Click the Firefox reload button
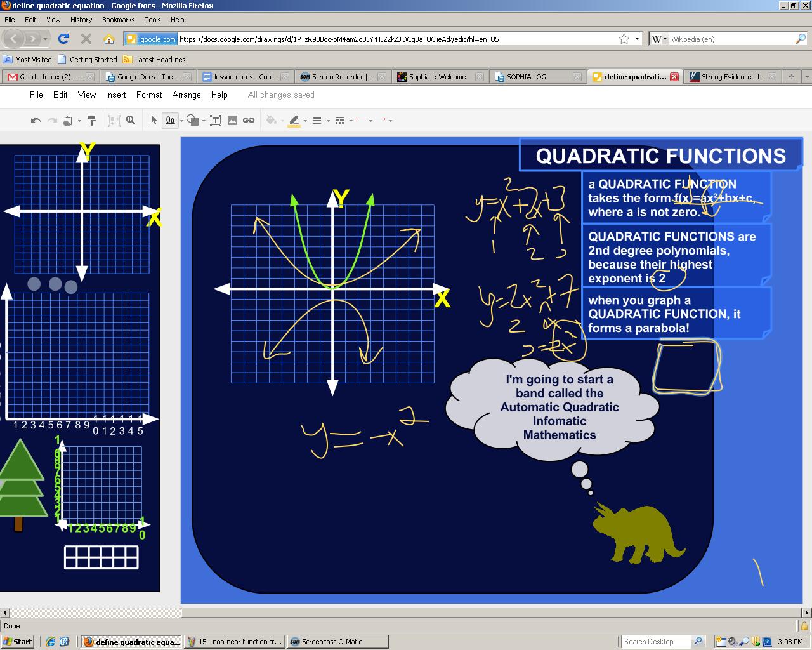812x650 pixels. tap(63, 39)
